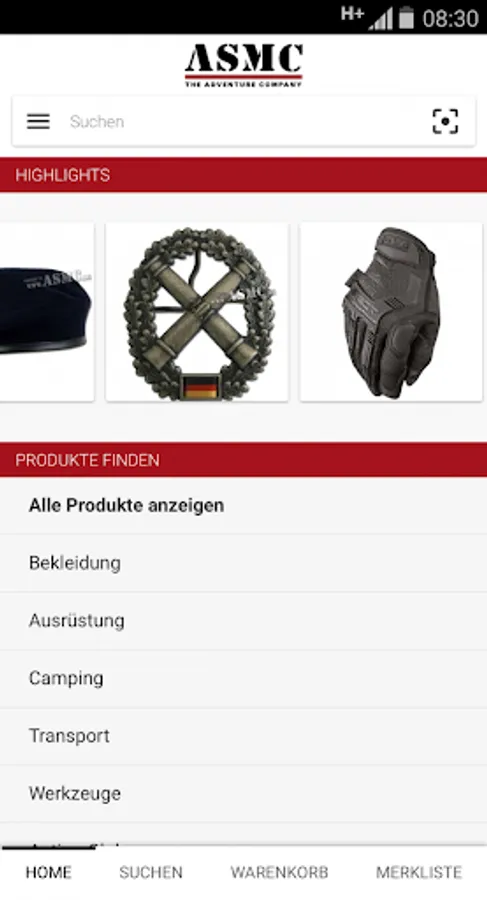The height and width of the screenshot is (900, 487).
Task: Switch to the Home tab
Action: pos(49,872)
